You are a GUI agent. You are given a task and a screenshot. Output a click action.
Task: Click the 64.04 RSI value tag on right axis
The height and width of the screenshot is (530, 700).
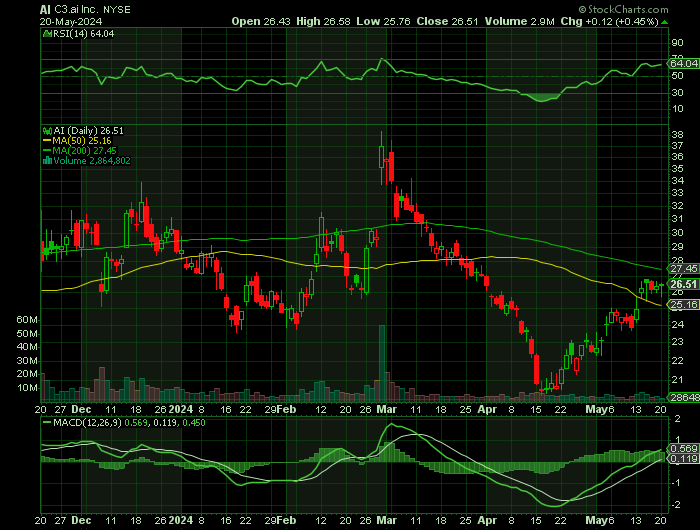[683, 63]
